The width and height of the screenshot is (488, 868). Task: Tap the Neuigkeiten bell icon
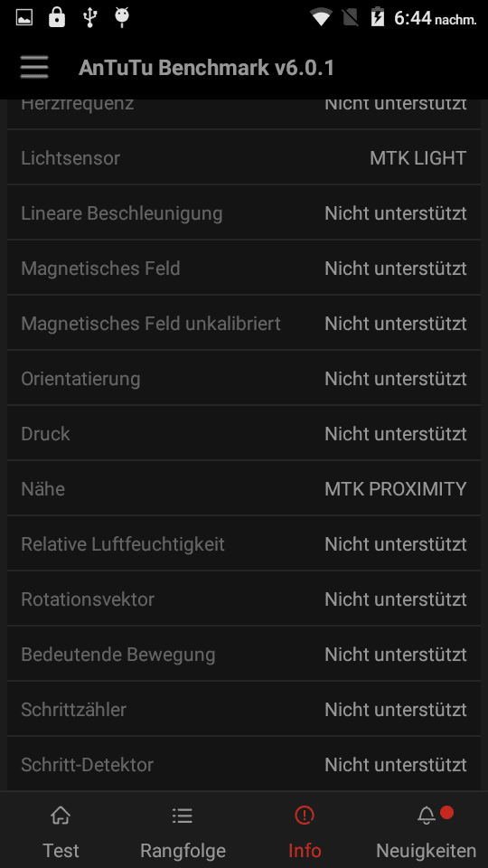(426, 816)
